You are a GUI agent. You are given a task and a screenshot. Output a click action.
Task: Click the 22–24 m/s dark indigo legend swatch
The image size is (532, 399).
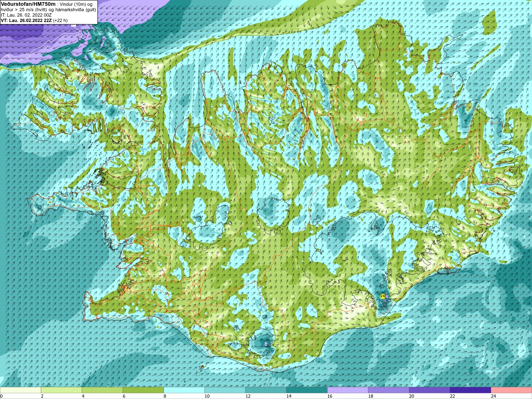pos(470,390)
